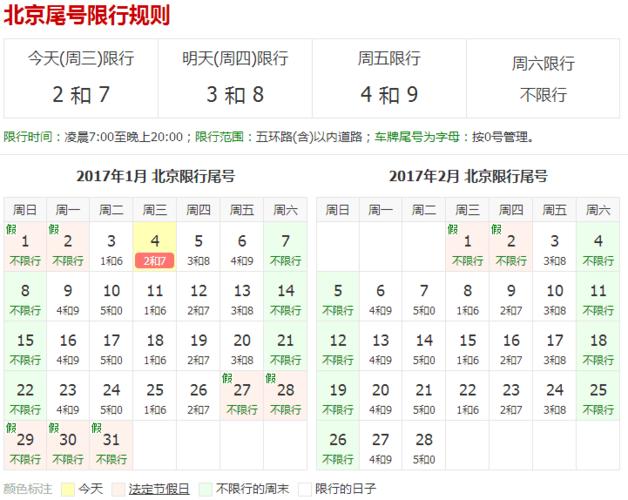Select January 22 weekend cell
This screenshot has width=628, height=500.
pyautogui.click(x=25, y=396)
